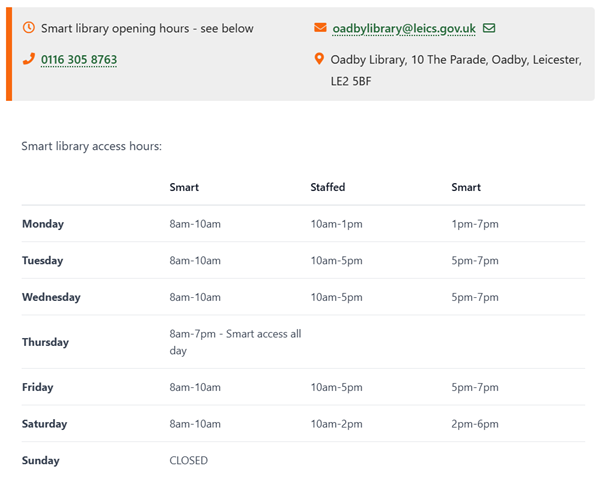This screenshot has width=602, height=478.
Task: Click the clock icon beside opening hours
Action: pyautogui.click(x=28, y=28)
